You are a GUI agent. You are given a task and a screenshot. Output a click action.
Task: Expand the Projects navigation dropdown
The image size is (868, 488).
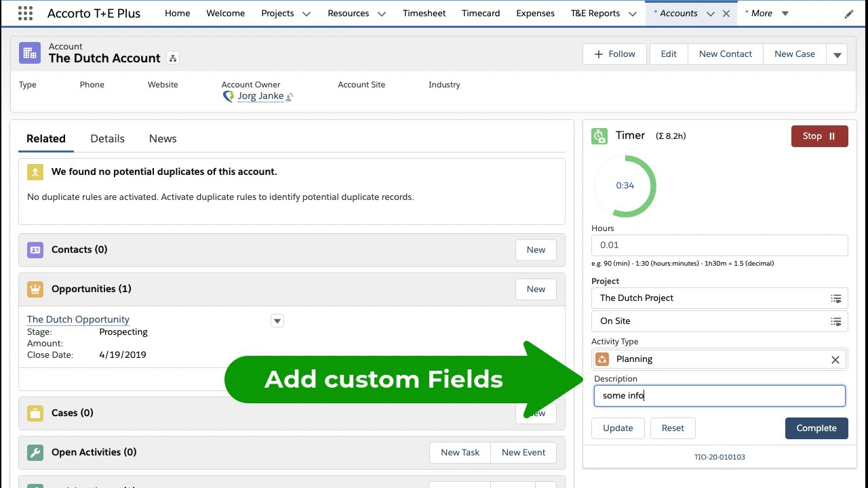point(307,14)
